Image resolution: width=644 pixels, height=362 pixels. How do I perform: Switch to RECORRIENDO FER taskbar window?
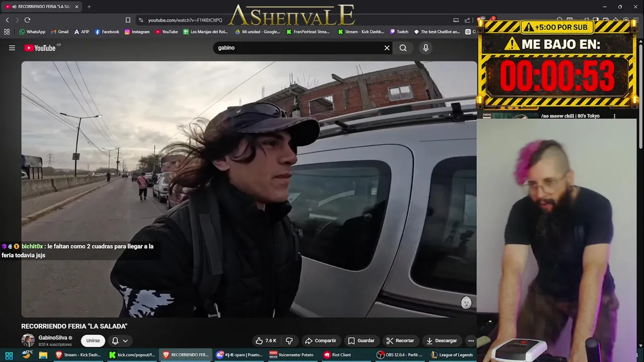pos(186,355)
